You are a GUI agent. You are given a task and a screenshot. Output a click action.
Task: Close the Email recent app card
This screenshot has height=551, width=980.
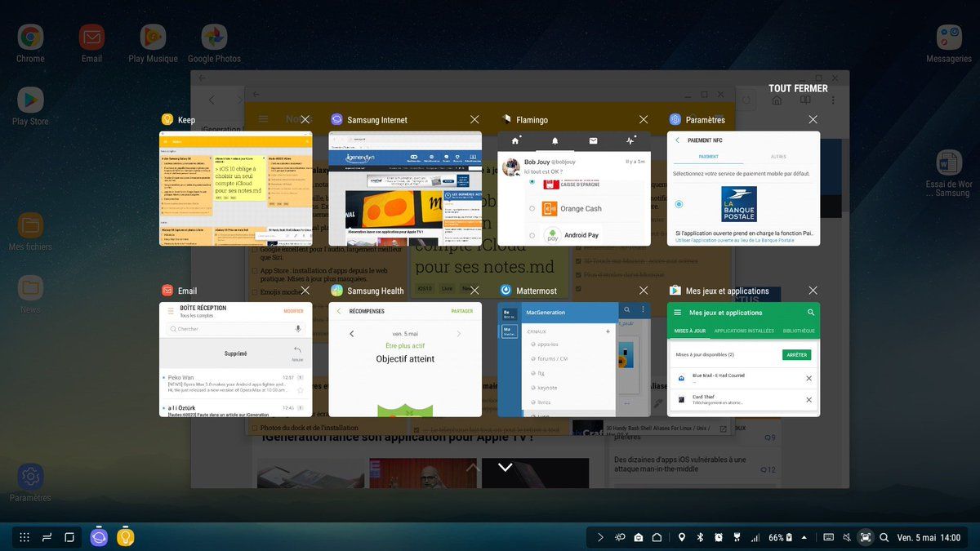click(x=305, y=291)
